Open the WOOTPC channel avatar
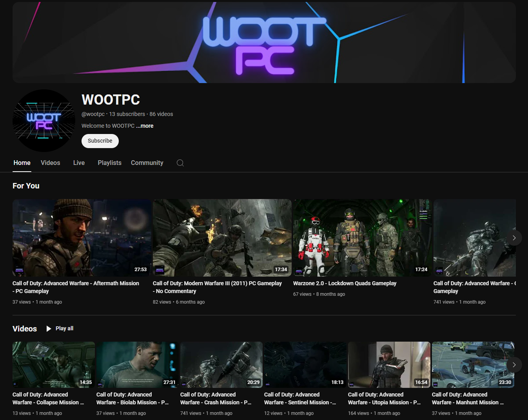The width and height of the screenshot is (528, 420). [x=44, y=121]
